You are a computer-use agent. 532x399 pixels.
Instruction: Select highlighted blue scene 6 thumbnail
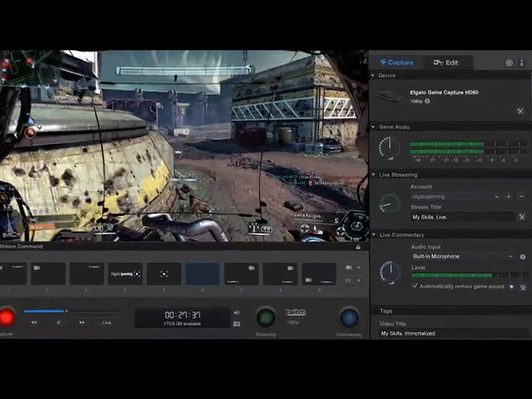point(202,273)
